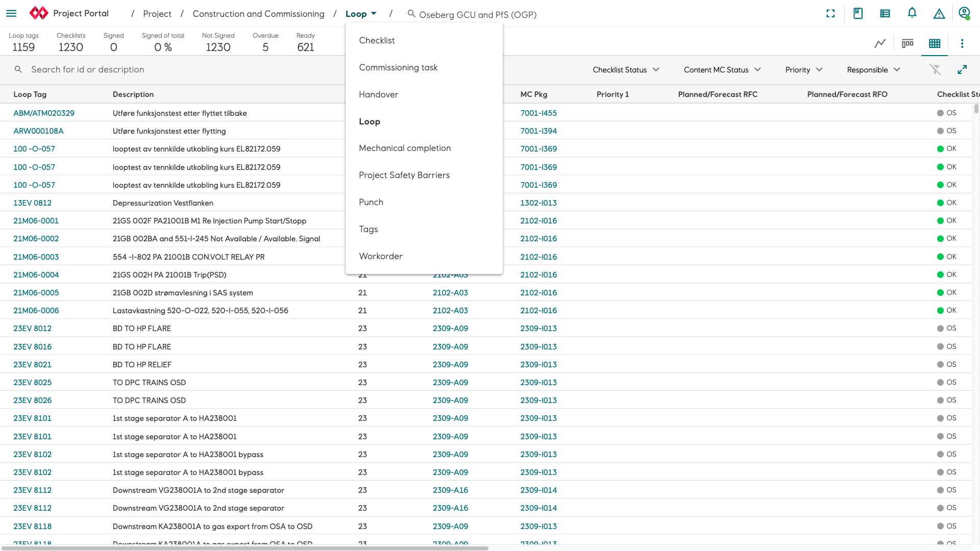Sort by Priority 1 column header
980x551 pixels.
612,94
